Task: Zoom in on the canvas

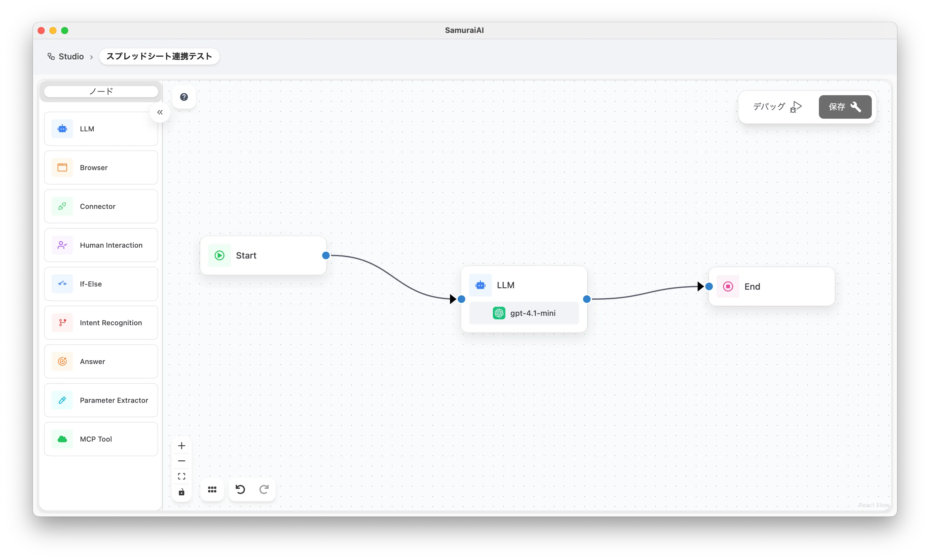Action: (x=182, y=446)
